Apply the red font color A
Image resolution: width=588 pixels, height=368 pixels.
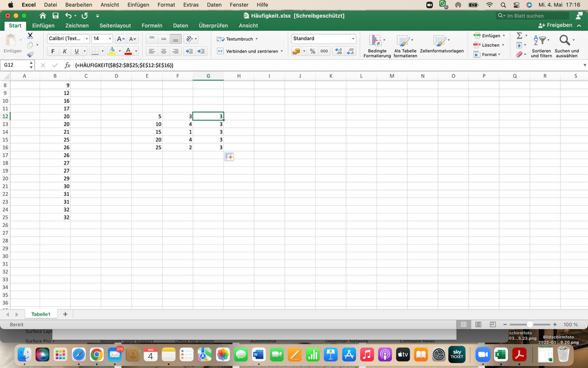point(128,51)
